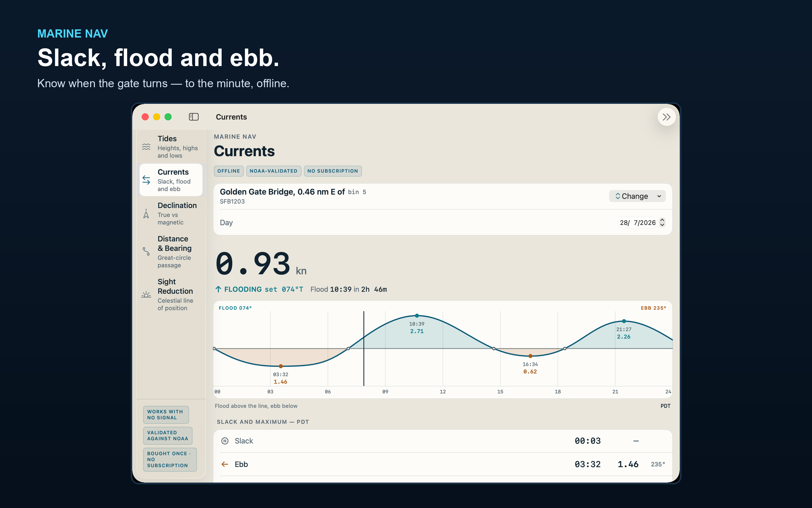Click the double-chevron overflow button
The image size is (812, 508).
click(667, 117)
